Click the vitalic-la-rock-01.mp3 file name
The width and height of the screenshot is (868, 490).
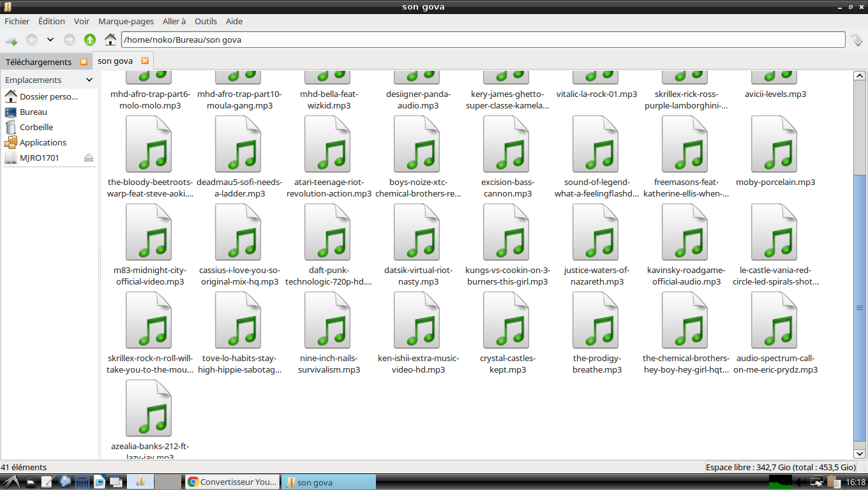click(x=597, y=94)
